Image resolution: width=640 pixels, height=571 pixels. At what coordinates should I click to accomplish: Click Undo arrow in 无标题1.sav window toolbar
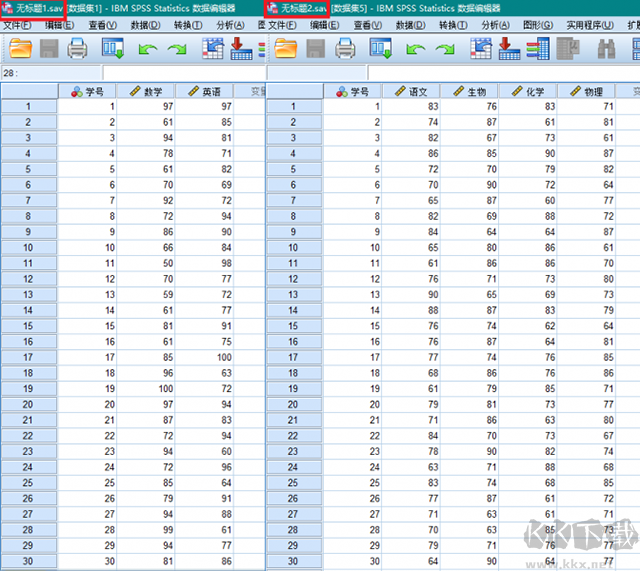(147, 47)
